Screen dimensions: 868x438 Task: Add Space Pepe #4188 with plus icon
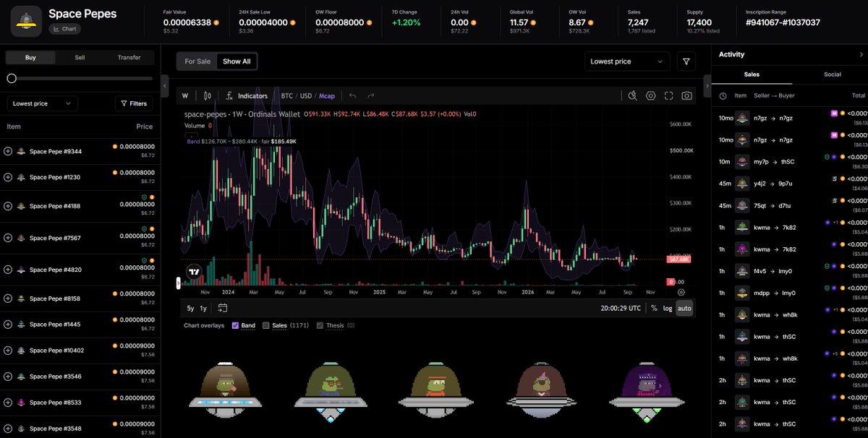[x=8, y=206]
